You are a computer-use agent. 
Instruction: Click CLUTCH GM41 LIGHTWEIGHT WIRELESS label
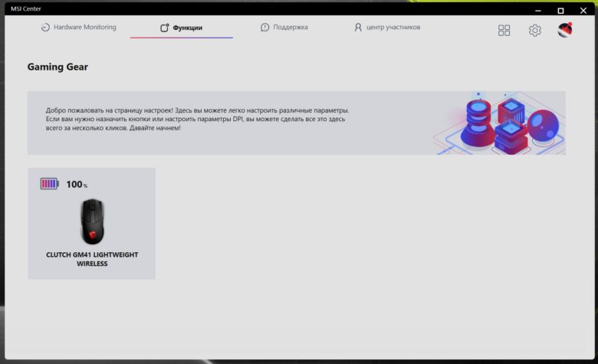tap(92, 259)
